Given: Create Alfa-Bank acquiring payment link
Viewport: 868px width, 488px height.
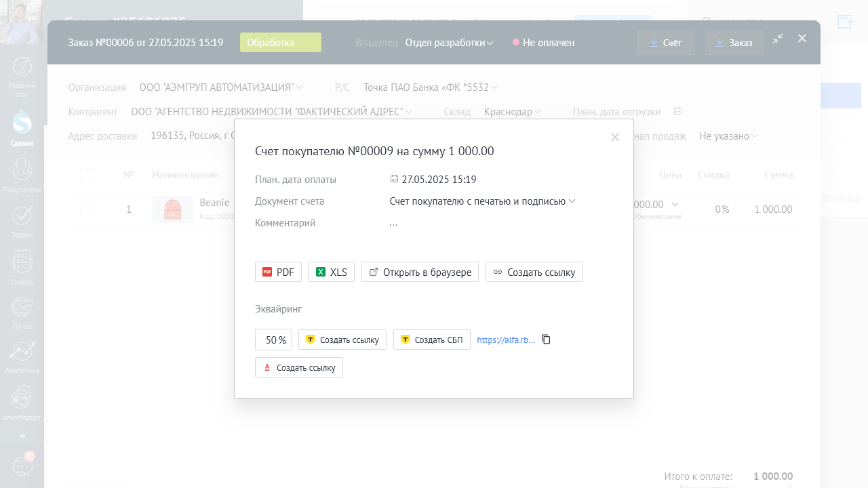Looking at the screenshot, I should click(x=299, y=367).
